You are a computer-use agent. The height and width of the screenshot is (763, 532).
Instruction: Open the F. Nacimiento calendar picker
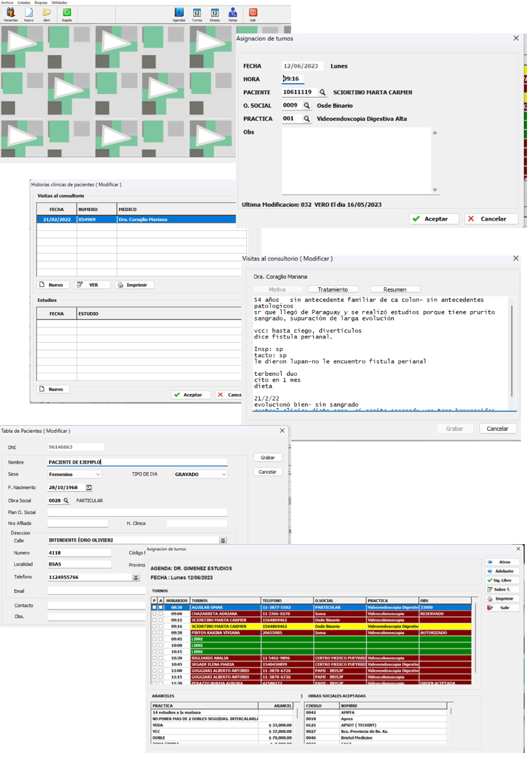tap(89, 488)
